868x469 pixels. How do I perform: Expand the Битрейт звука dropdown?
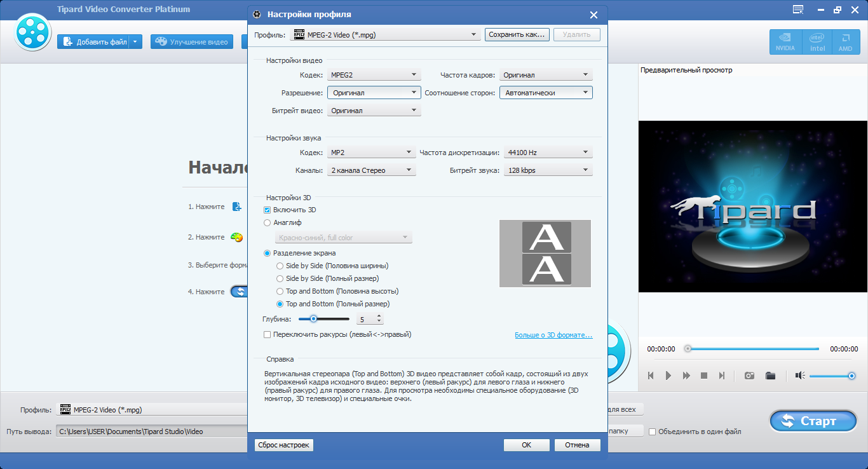(548, 170)
